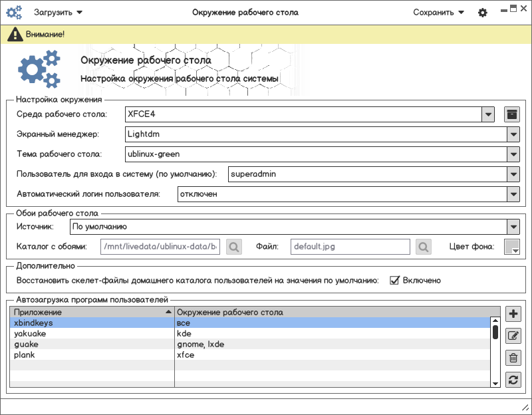Open the Загрузить menu
532x415 pixels.
click(59, 12)
